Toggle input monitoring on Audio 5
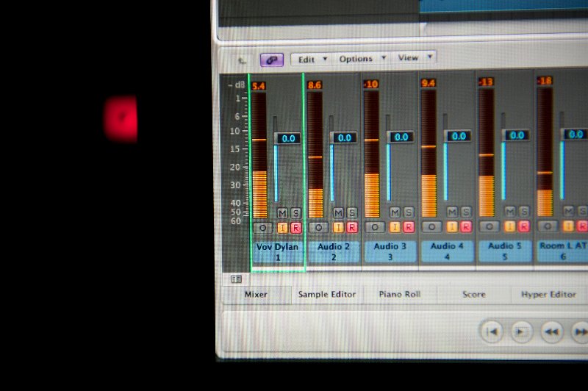The height and width of the screenshot is (391, 588). 509,226
